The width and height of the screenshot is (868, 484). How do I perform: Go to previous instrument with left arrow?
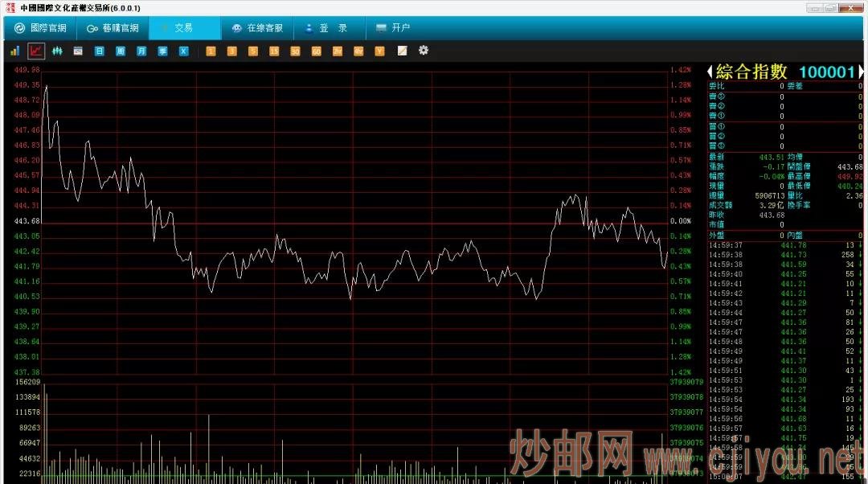tap(710, 72)
